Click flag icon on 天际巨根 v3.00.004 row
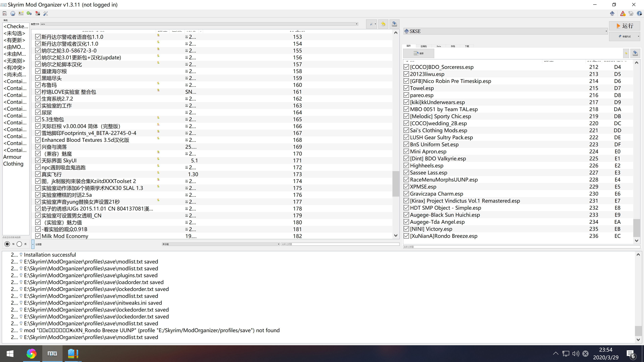Screen dimensions: 644x362 point(158,124)
